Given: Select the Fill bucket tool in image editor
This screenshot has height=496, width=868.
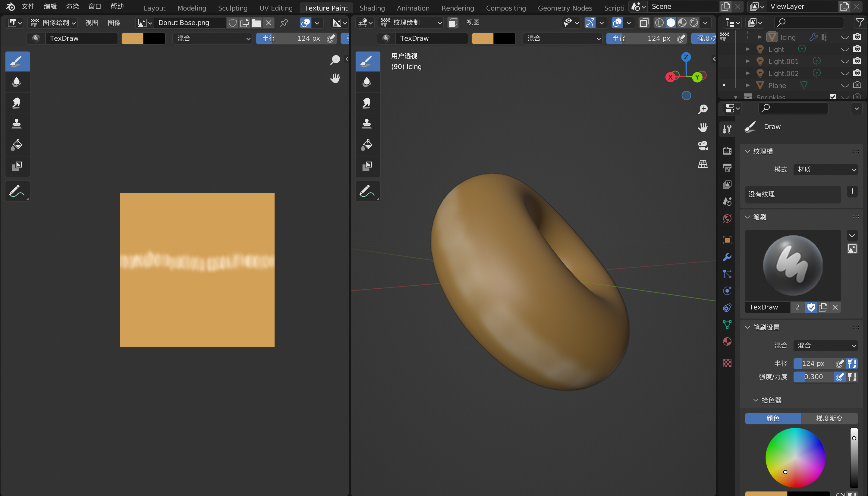Looking at the screenshot, I should 17,145.
